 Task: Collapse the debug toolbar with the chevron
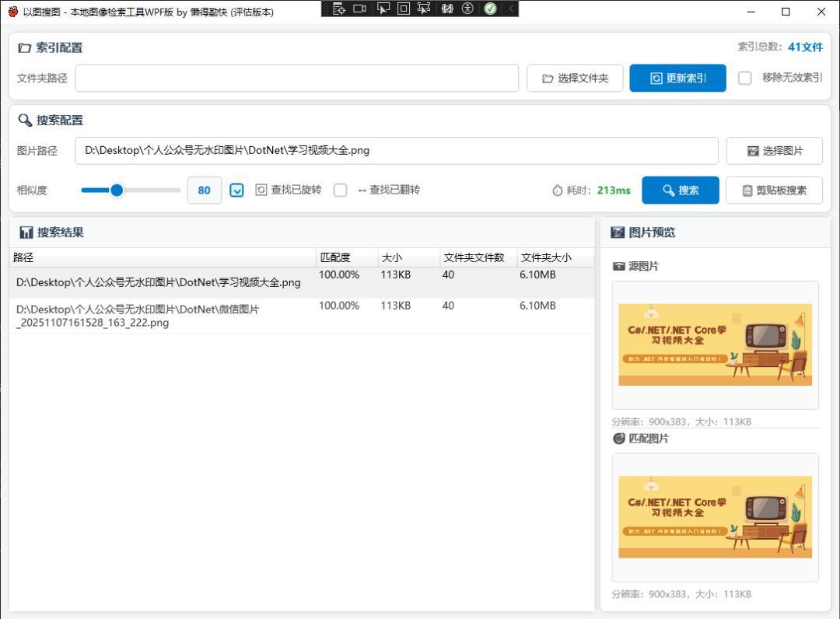(x=511, y=9)
